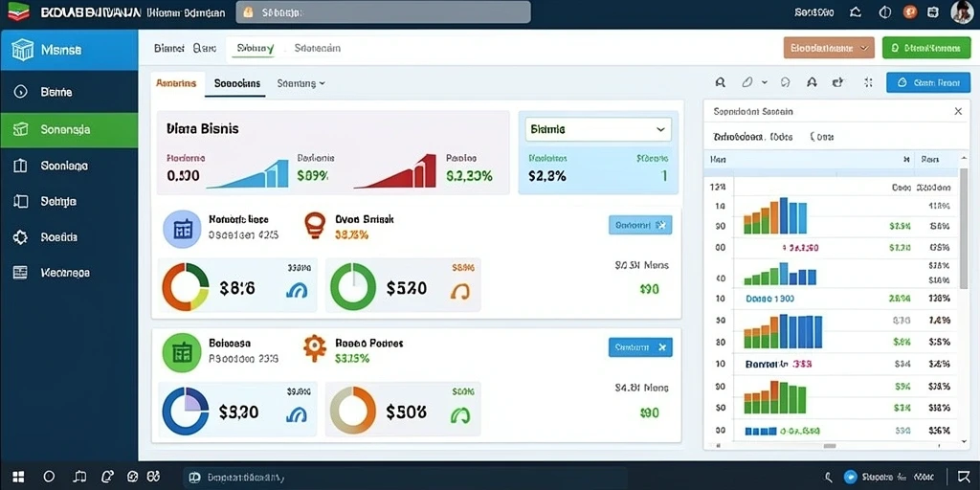980x490 pixels.
Task: Dismiss the first light blue tag button
Action: coord(661,225)
